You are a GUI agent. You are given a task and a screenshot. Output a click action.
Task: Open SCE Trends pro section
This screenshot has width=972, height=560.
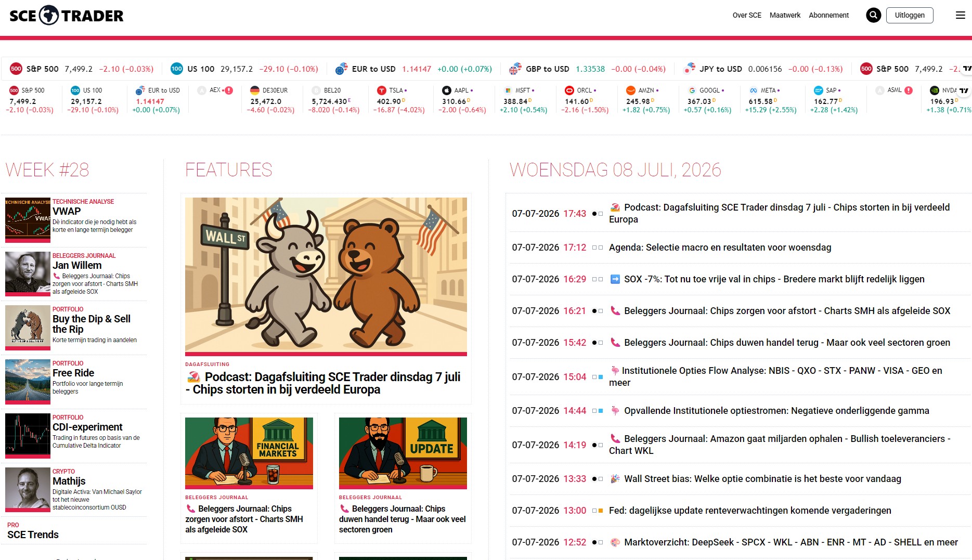click(33, 535)
